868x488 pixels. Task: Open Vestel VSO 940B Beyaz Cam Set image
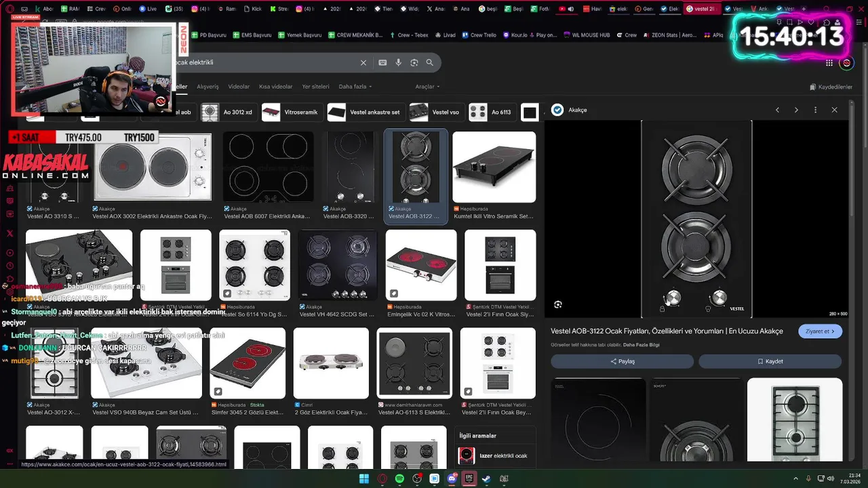146,363
